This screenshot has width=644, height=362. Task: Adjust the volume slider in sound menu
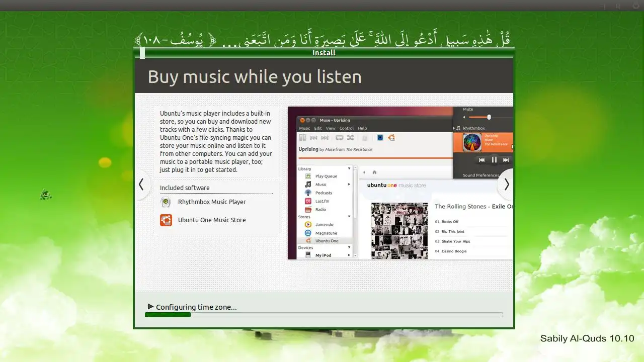coord(489,117)
